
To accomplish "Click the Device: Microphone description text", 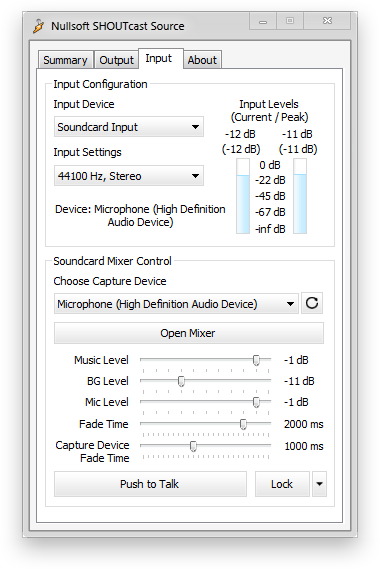I will [x=140, y=216].
